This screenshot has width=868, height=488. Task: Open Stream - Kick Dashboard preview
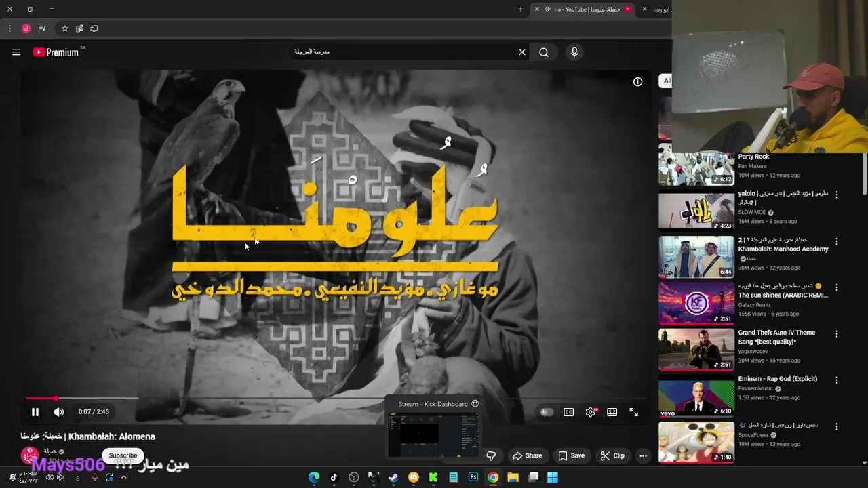point(433,428)
